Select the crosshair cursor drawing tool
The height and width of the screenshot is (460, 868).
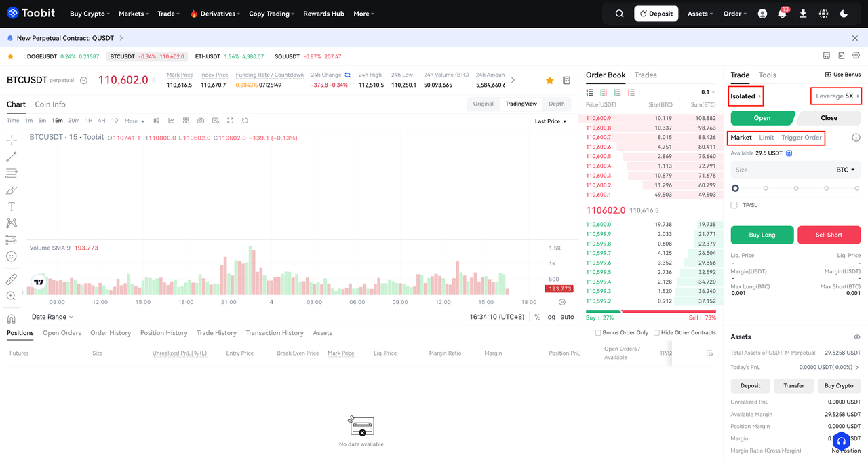pyautogui.click(x=12, y=140)
